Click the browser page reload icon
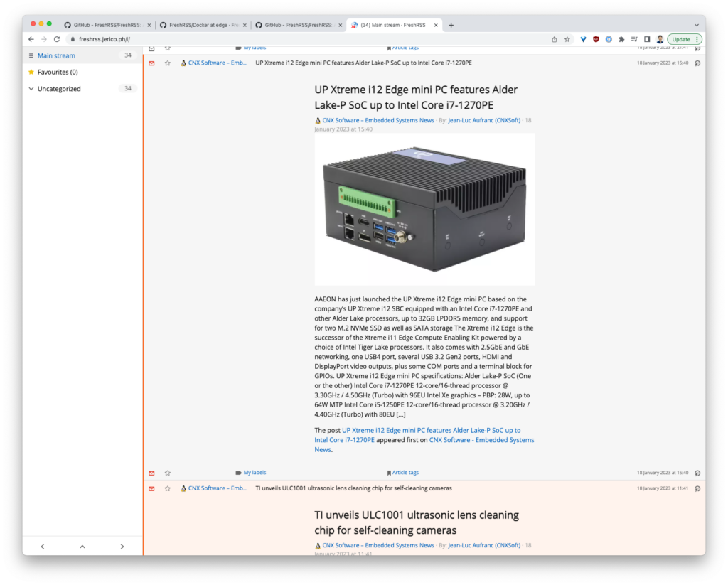Image resolution: width=728 pixels, height=585 pixels. pyautogui.click(x=57, y=39)
